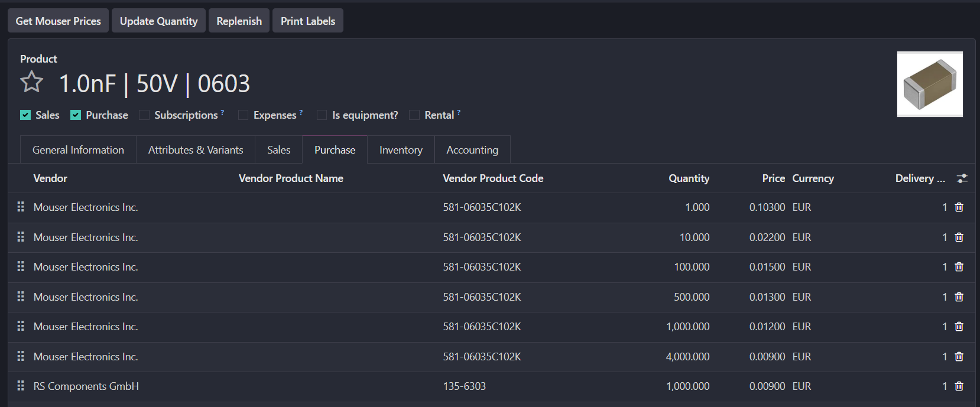This screenshot has width=980, height=407.
Task: Grab drag handle of RS Components row
Action: 21,386
